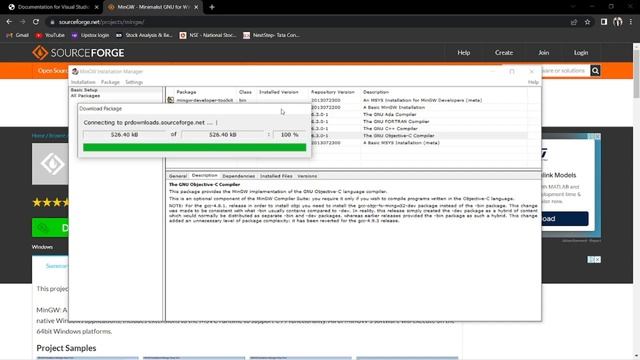Open browser side panel icon
640x360 pixels.
tap(604, 22)
